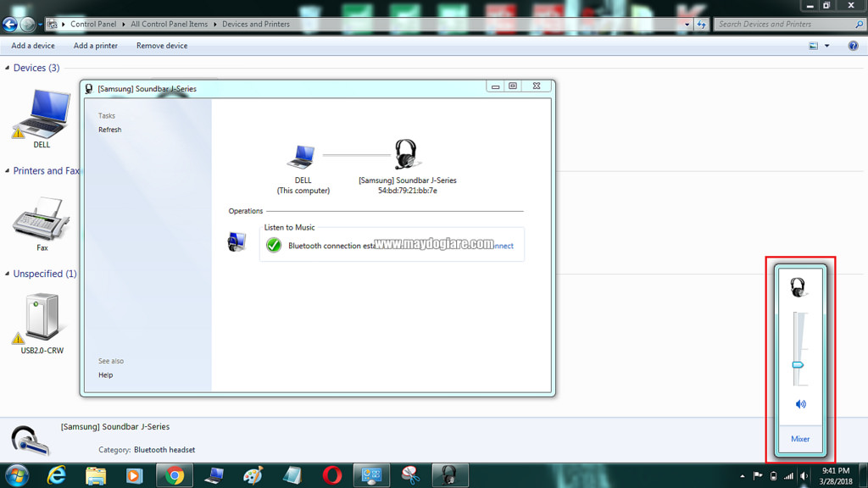Image resolution: width=868 pixels, height=488 pixels.
Task: Click the DELL computer icon in Soundbar window
Action: 302,157
